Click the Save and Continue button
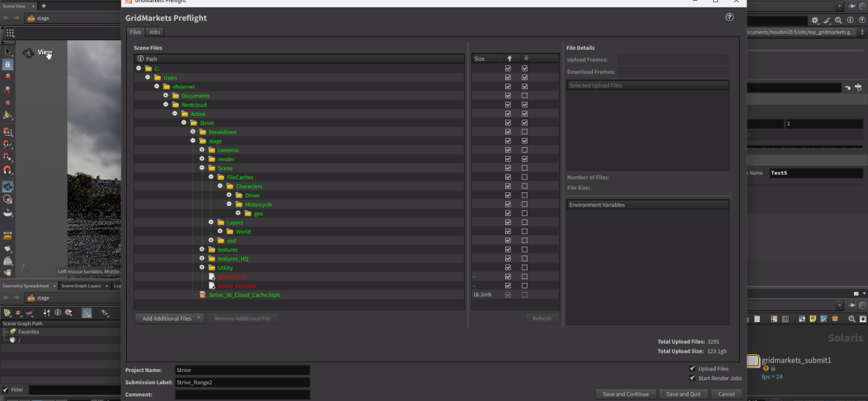The image size is (868, 401). (x=625, y=394)
